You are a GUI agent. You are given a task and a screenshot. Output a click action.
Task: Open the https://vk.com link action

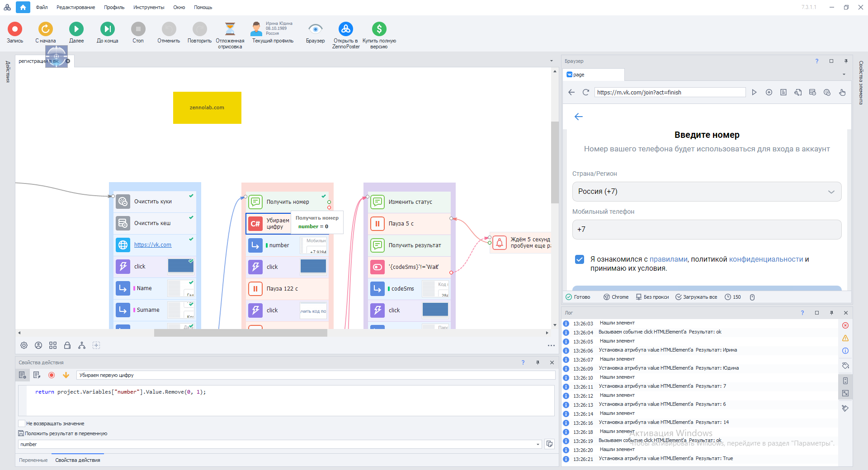(153, 245)
